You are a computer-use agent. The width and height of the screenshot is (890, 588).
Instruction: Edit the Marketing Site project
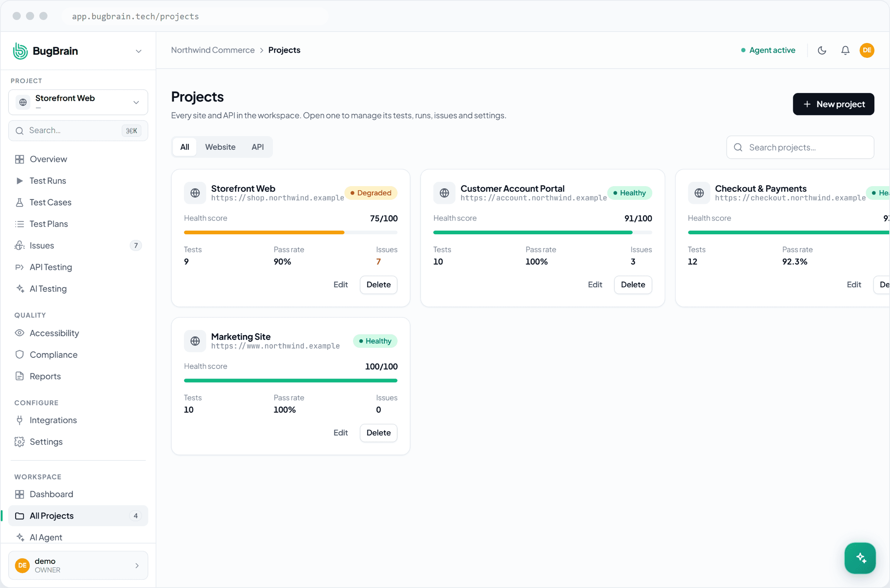coord(340,433)
